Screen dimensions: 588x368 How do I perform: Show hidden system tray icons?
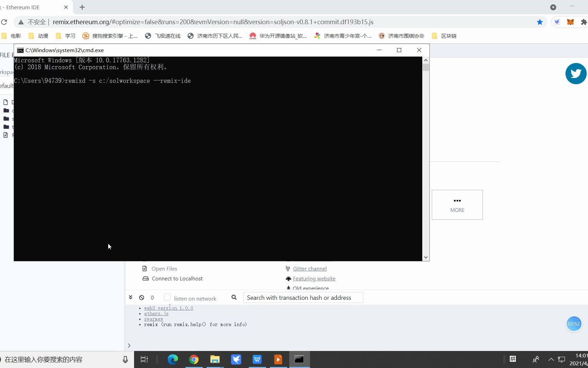[x=551, y=359]
